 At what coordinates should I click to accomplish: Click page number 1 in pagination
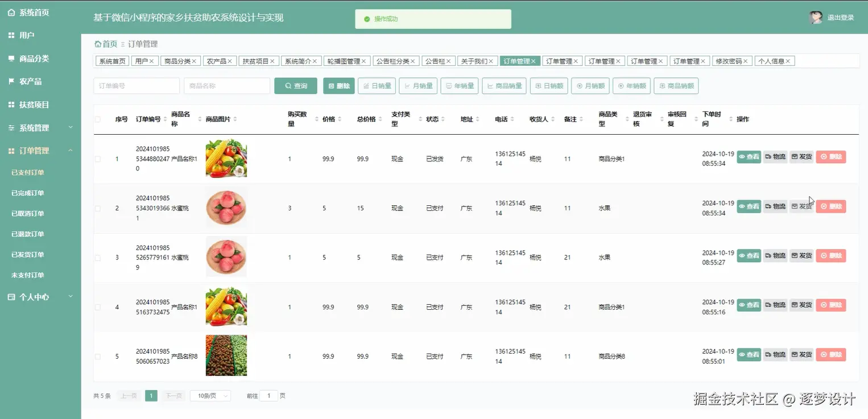[x=151, y=396]
